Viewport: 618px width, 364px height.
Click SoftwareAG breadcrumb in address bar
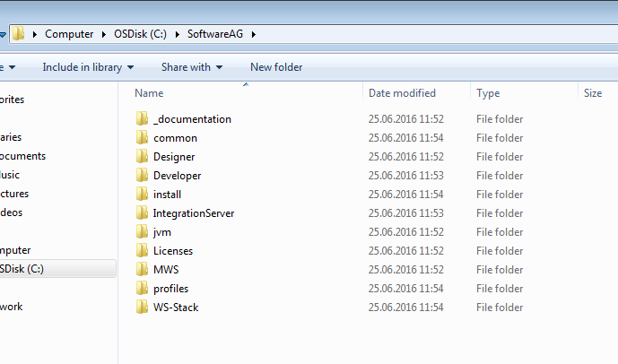coord(214,34)
